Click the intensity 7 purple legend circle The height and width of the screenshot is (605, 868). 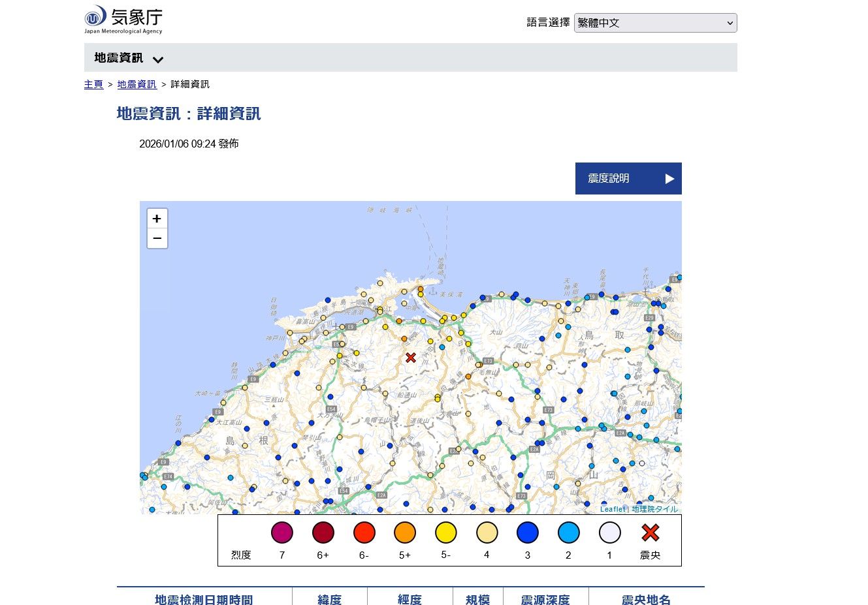pos(282,533)
